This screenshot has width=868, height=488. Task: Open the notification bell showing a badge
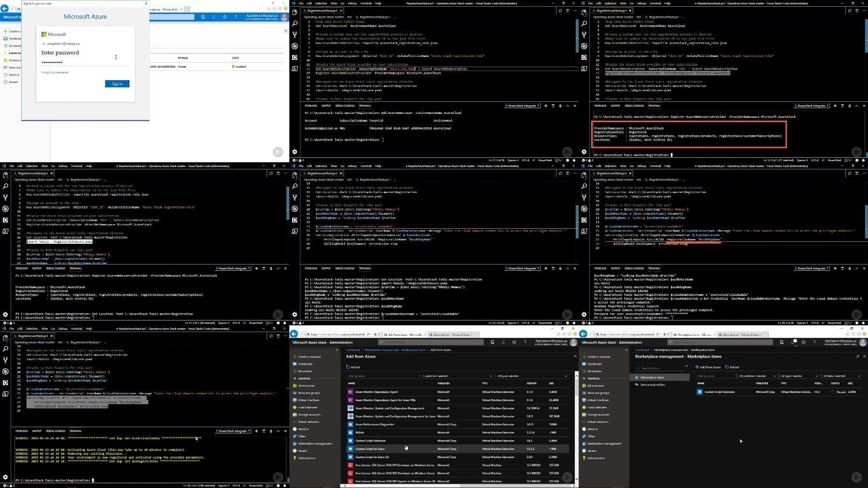(793, 342)
